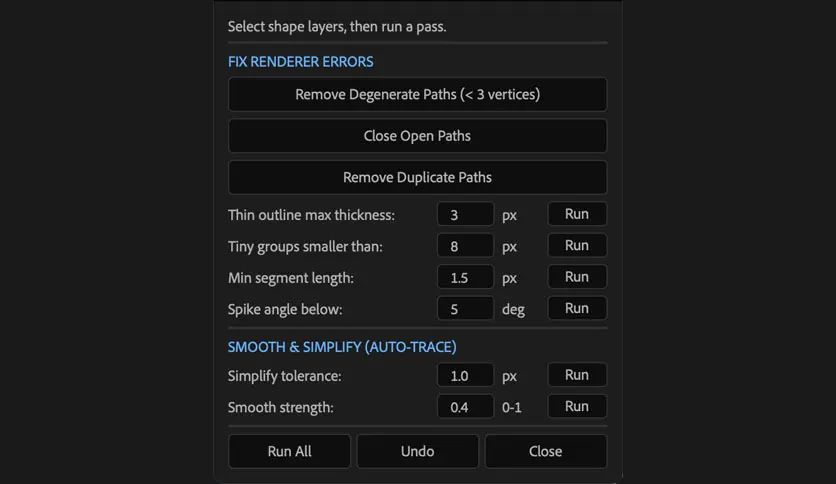The image size is (836, 484).
Task: Click the Run All button
Action: pyautogui.click(x=290, y=451)
